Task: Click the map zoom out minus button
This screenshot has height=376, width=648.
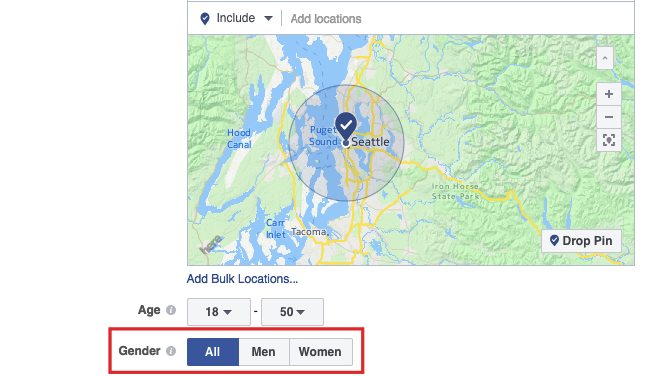Action: click(x=608, y=117)
